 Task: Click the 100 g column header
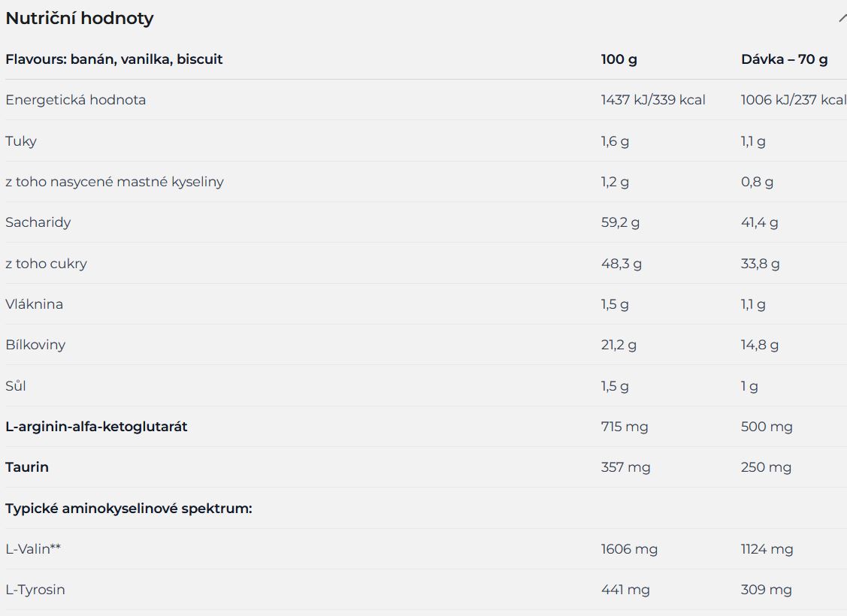tap(619, 59)
